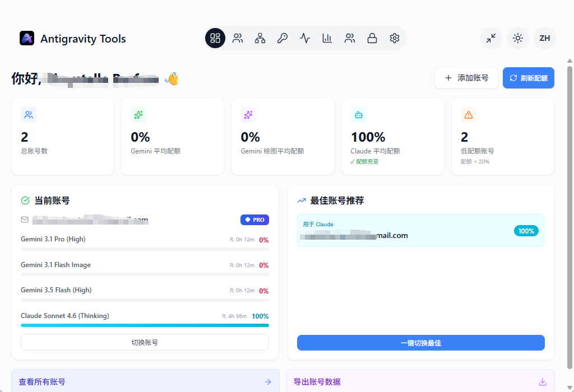This screenshot has height=392, width=574.
Task: Click the R: 4h 56m reset time
Action: [x=234, y=316]
